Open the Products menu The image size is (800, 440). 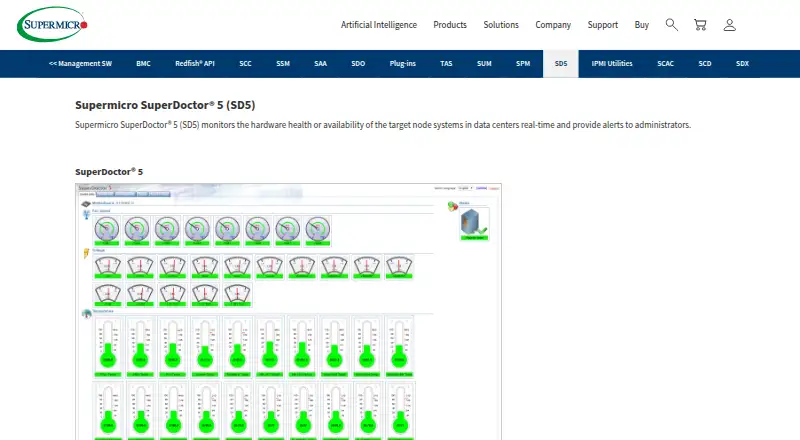[x=450, y=25]
